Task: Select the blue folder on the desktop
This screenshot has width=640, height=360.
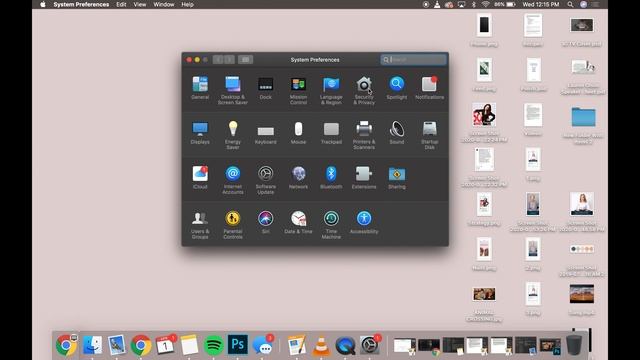Action: point(583,117)
